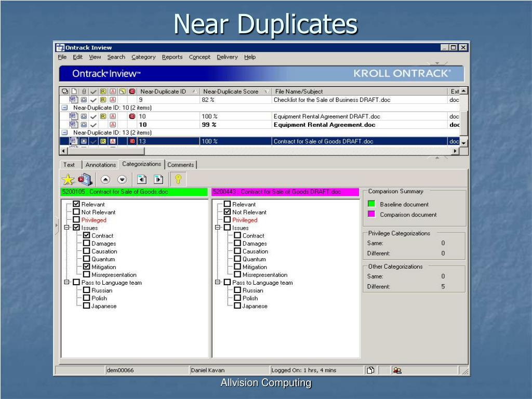This screenshot has height=399, width=532.
Task: Click the round up-arrow previous document button
Action: tap(105, 179)
